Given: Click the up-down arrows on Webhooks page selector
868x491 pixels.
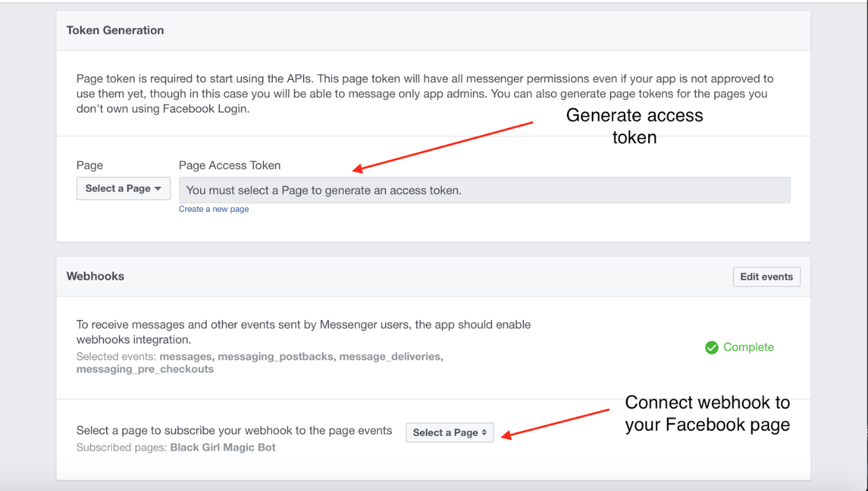Looking at the screenshot, I should 484,433.
